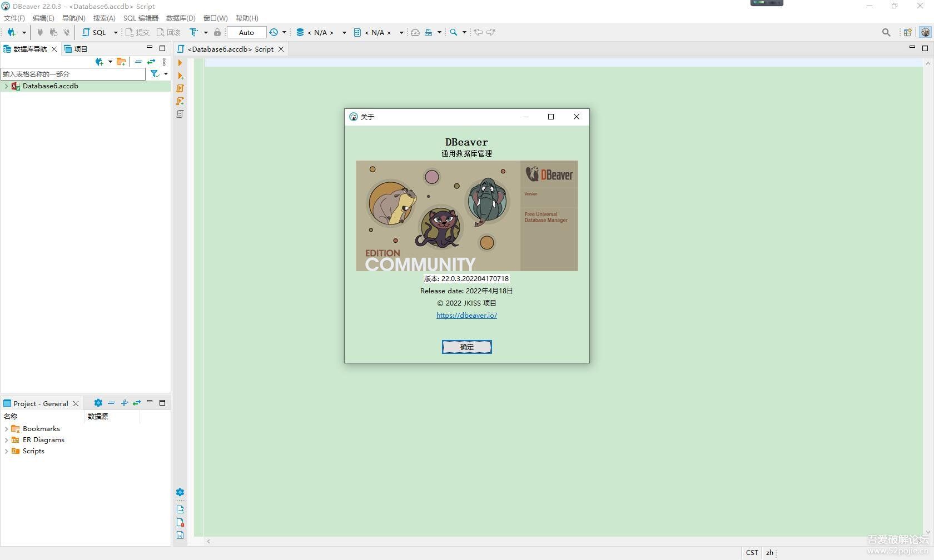
Task: Open a new SQL editor via SQL button
Action: [x=95, y=32]
